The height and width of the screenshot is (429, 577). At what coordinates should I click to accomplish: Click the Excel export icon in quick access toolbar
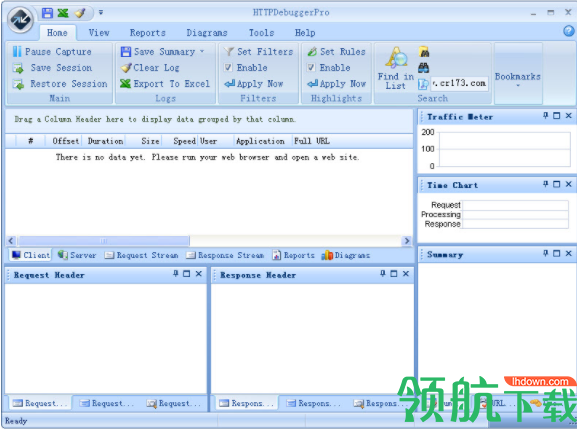click(63, 13)
